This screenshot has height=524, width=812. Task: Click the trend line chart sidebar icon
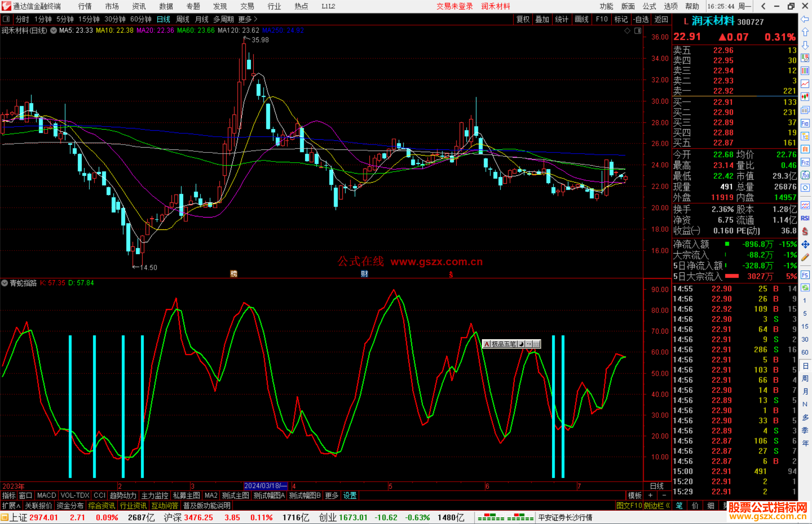pyautogui.click(x=805, y=84)
